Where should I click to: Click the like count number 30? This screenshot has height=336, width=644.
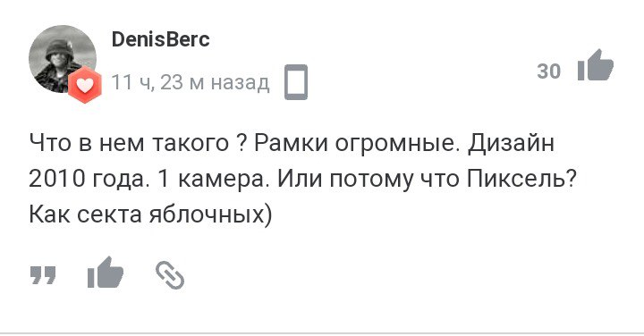click(x=548, y=71)
